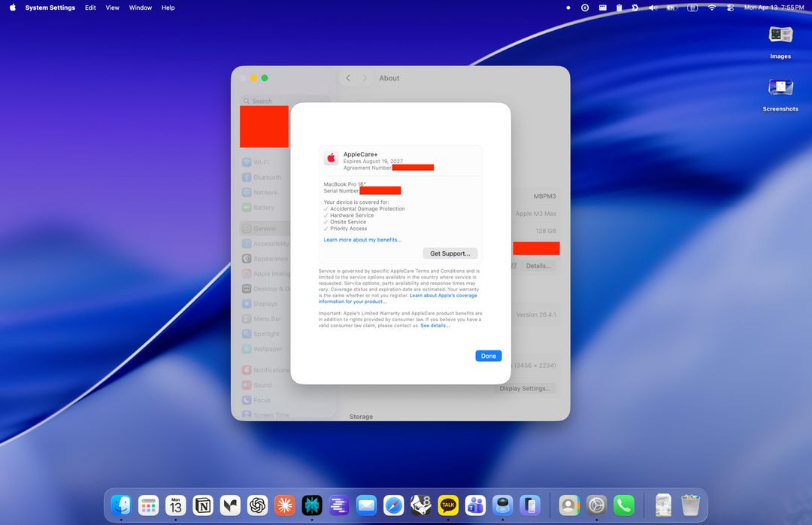
Task: Open Mail from the Dock
Action: point(366,505)
